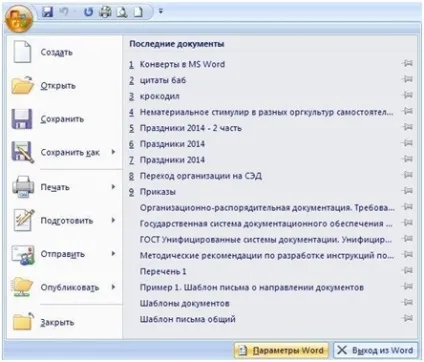Open recent document Нематериальное стимулир
The width and height of the screenshot is (424, 362).
266,112
